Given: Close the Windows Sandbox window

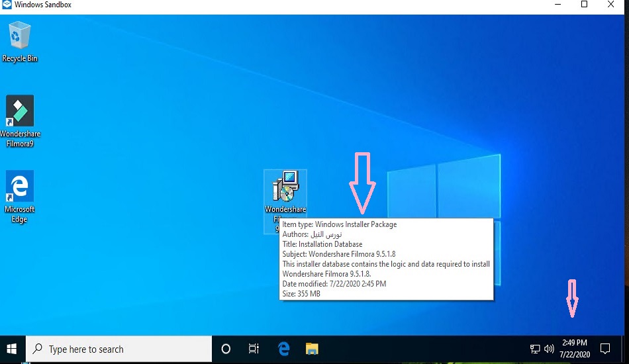Looking at the screenshot, I should coord(611,5).
